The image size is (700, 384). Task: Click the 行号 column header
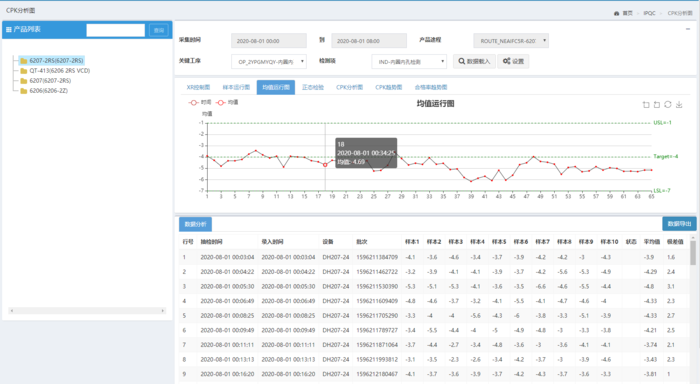pyautogui.click(x=188, y=242)
